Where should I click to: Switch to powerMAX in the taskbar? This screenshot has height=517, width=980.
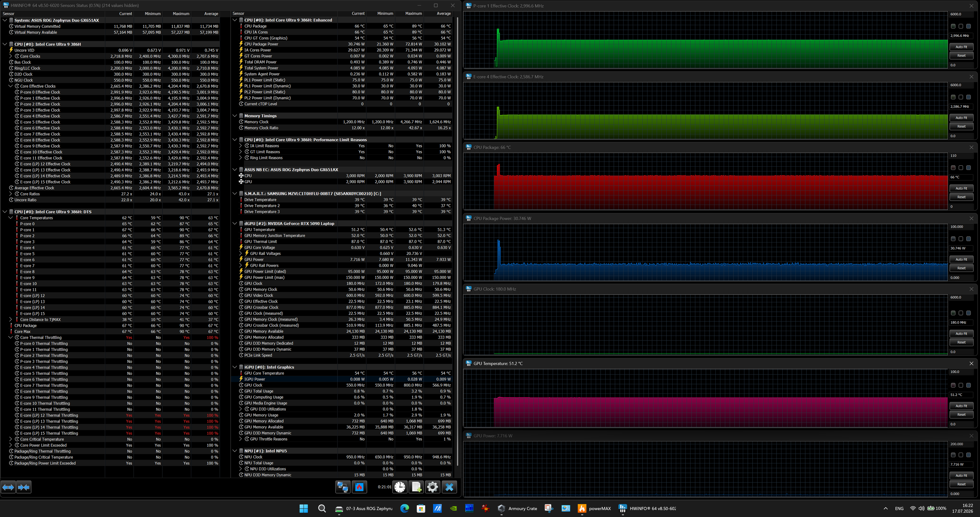click(x=595, y=509)
